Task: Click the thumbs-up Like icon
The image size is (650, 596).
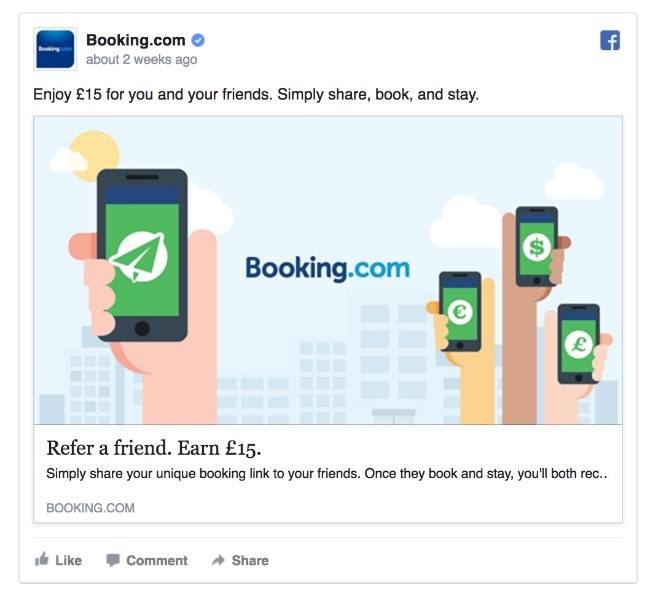Action: click(x=42, y=560)
